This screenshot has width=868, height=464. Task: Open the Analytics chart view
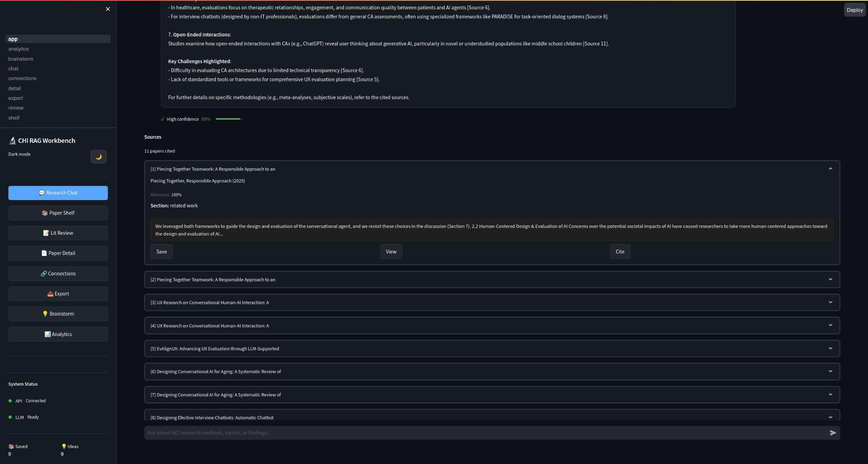click(58, 334)
